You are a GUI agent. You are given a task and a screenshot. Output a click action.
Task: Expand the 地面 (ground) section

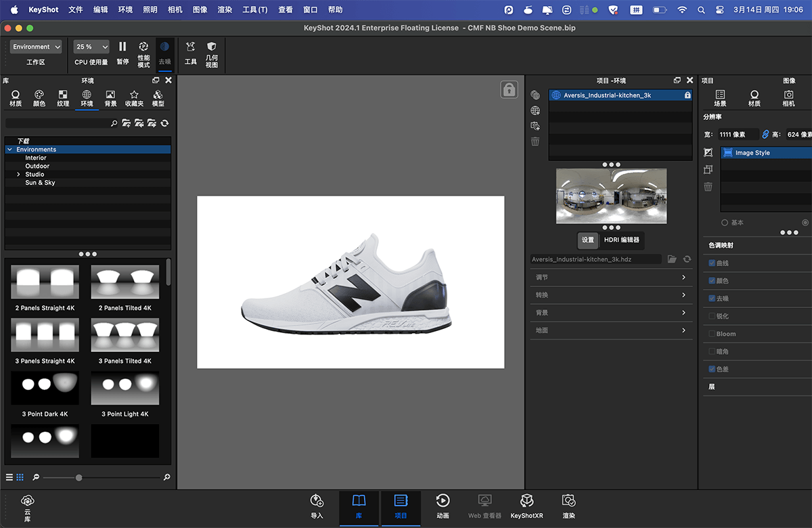point(611,330)
